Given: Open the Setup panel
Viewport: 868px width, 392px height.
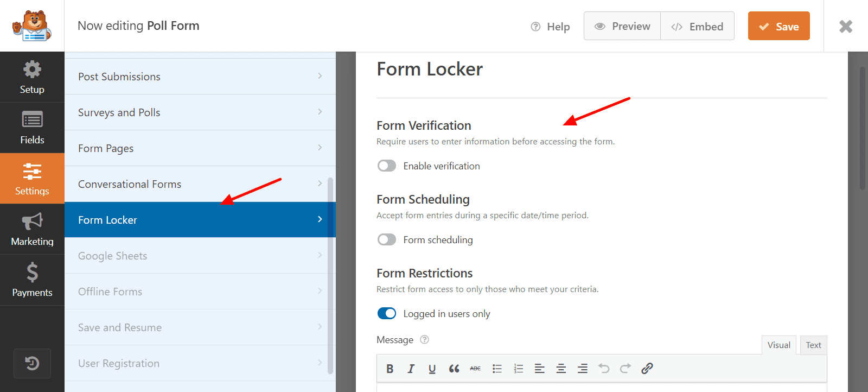Looking at the screenshot, I should [32, 77].
